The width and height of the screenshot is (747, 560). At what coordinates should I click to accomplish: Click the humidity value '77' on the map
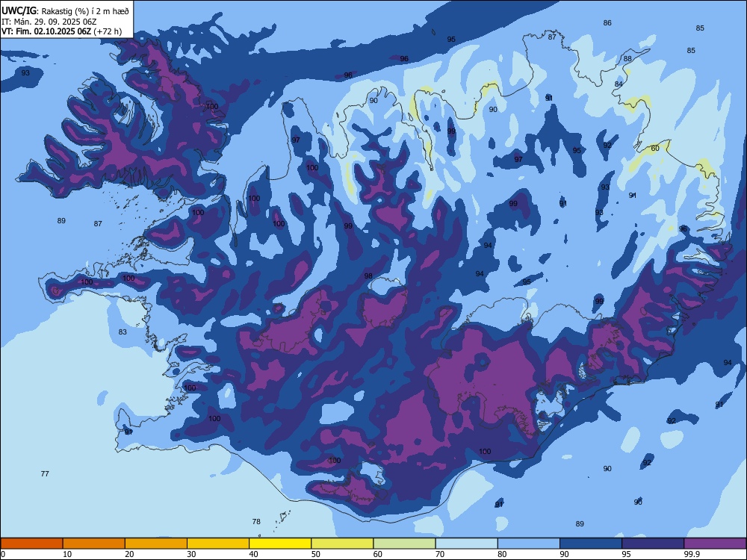pyautogui.click(x=45, y=474)
